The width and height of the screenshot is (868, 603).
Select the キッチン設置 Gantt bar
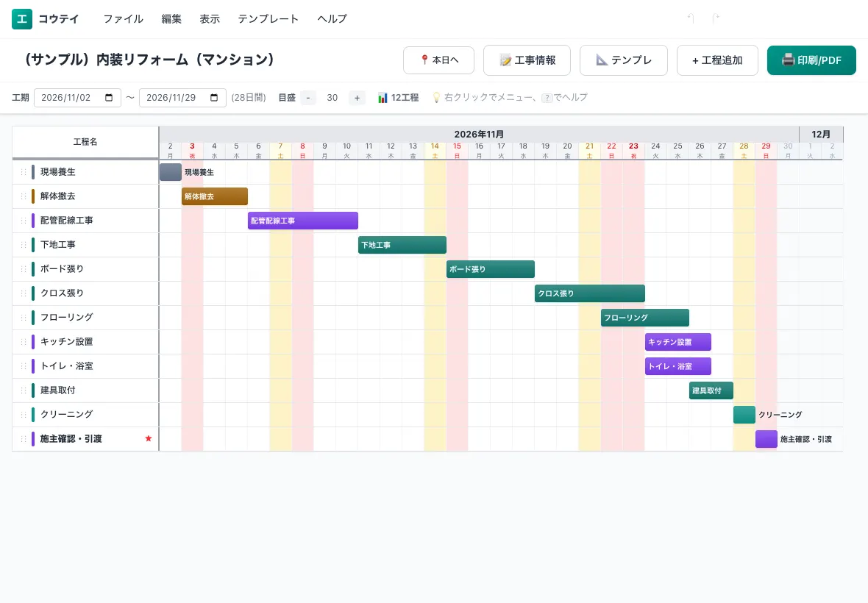click(678, 342)
